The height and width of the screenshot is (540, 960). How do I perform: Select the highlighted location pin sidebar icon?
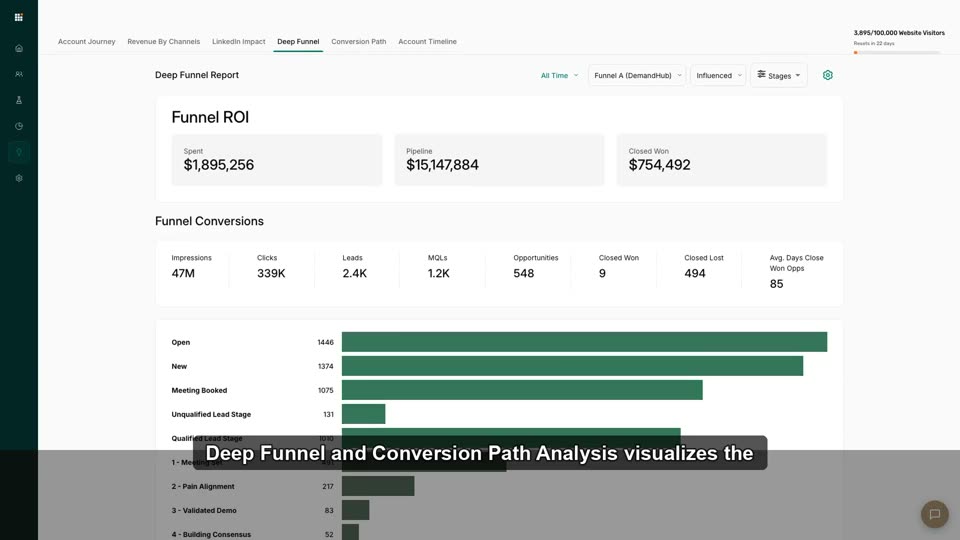pos(19,152)
